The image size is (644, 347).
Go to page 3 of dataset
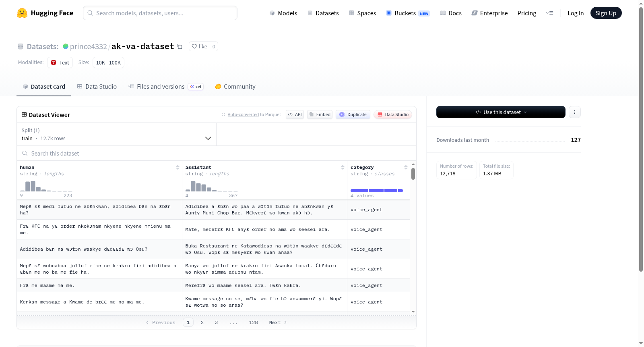click(217, 322)
